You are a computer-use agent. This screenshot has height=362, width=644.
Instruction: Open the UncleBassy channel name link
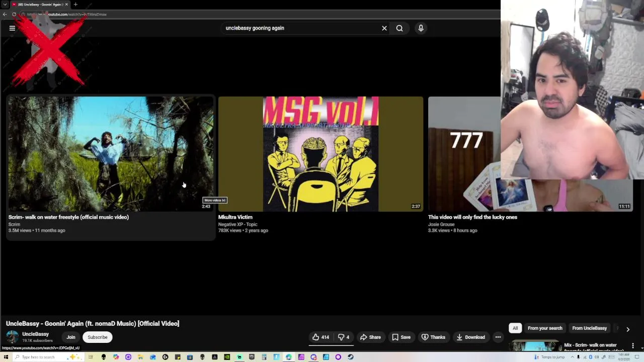pyautogui.click(x=35, y=334)
